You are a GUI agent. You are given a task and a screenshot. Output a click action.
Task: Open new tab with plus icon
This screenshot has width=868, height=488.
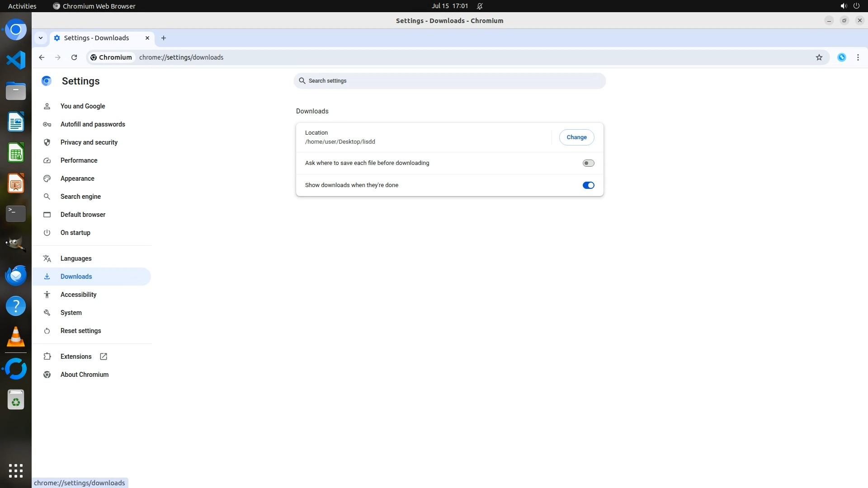[164, 38]
